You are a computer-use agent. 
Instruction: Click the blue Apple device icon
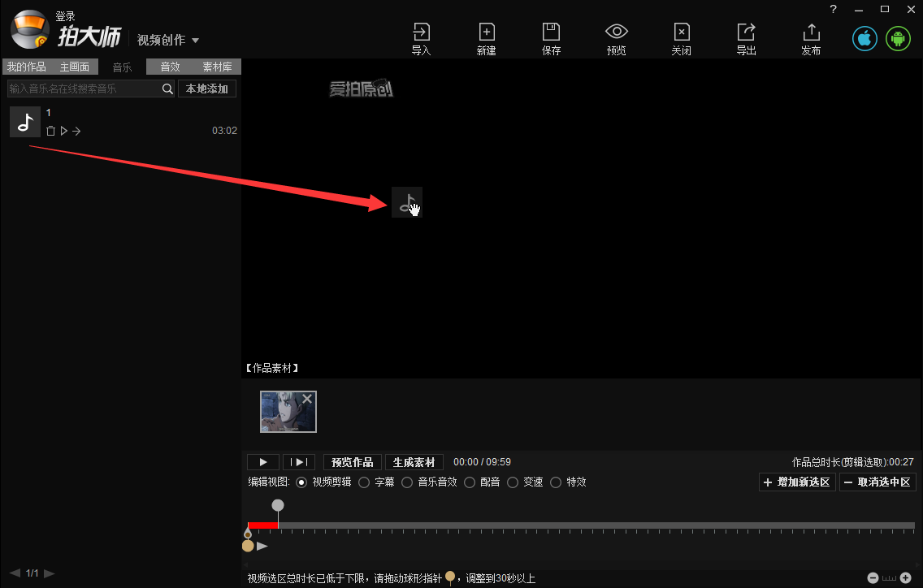click(x=864, y=37)
